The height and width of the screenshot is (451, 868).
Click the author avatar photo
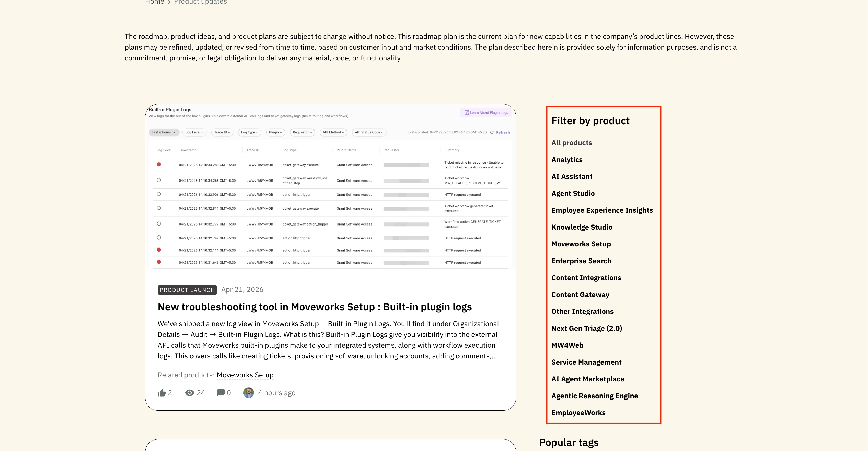249,393
